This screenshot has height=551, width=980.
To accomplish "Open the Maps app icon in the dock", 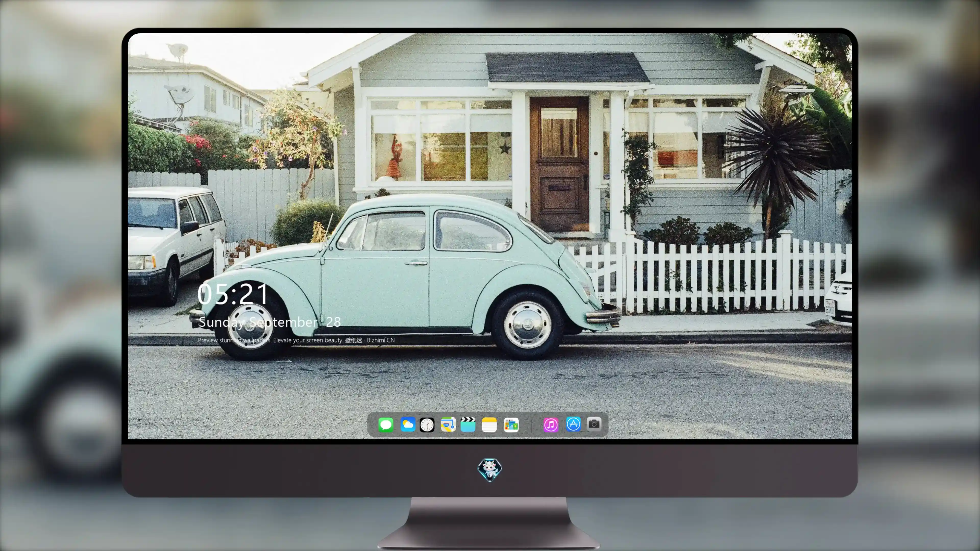I will point(448,424).
